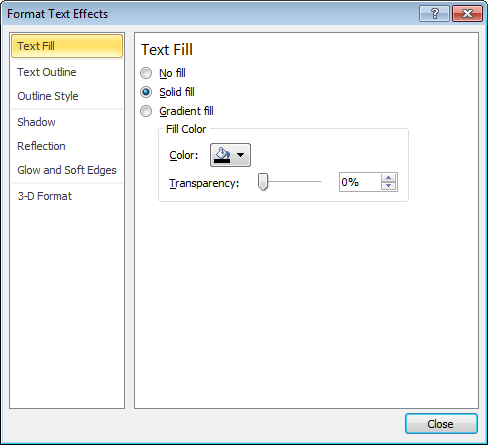The width and height of the screenshot is (488, 445).
Task: Click the help question mark button
Action: [x=434, y=14]
